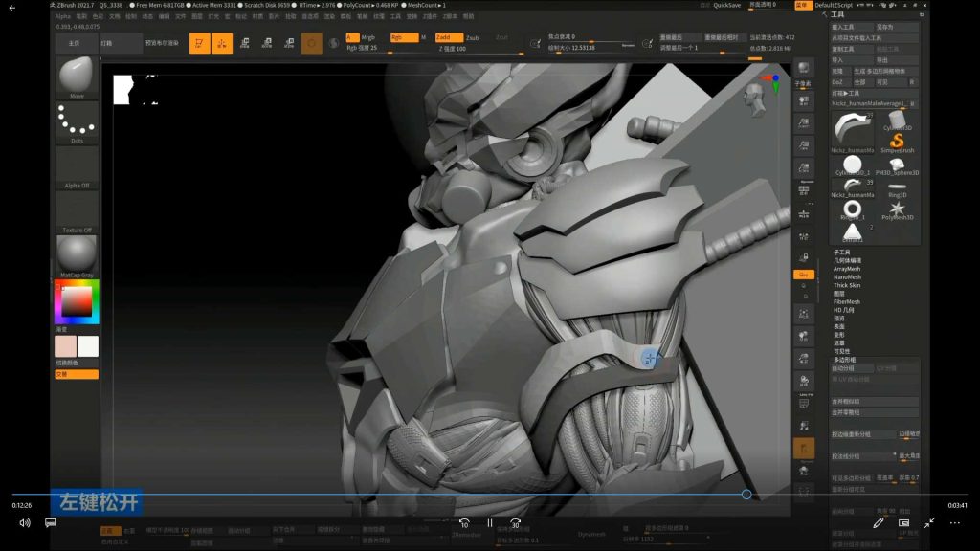Select the Edit mode icon in toolbar
980x551 pixels.
click(x=200, y=43)
